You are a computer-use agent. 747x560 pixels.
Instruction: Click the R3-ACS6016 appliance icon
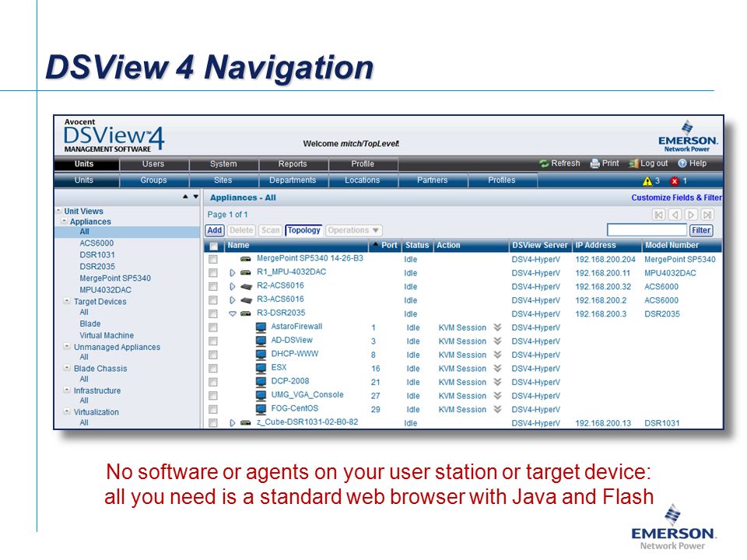[247, 300]
